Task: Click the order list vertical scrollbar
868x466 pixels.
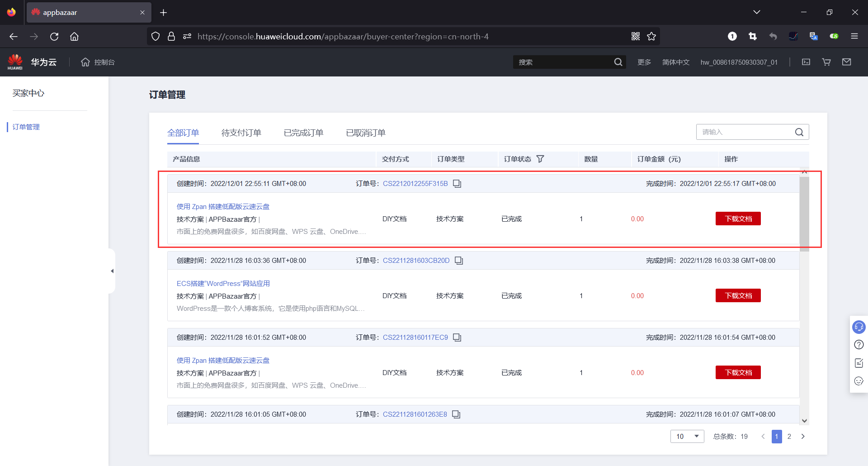Action: [804, 213]
